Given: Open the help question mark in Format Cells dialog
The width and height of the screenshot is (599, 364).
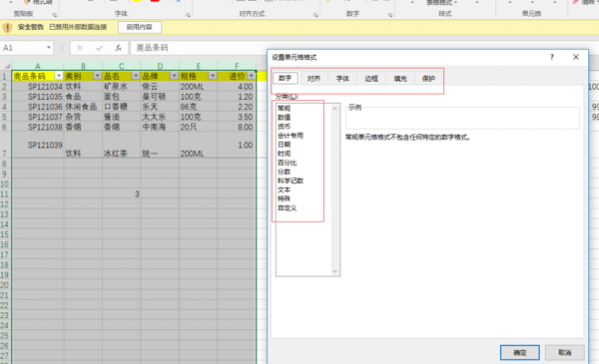Looking at the screenshot, I should click(552, 57).
